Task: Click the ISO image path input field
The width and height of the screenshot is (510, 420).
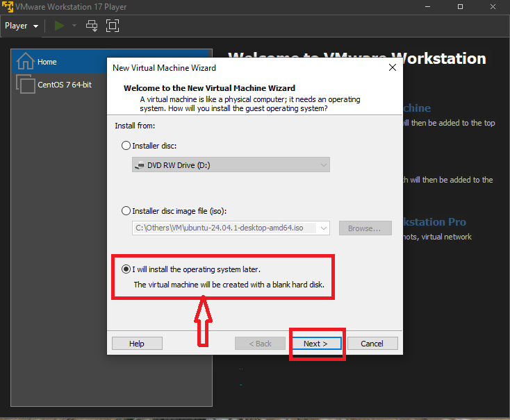Action: (x=224, y=228)
